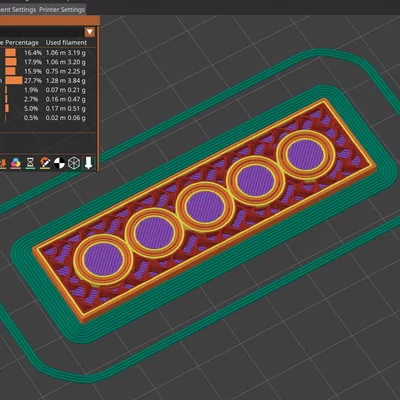The width and height of the screenshot is (400, 400).
Task: Toggle Color changes visibility icon
Action: [16, 163]
